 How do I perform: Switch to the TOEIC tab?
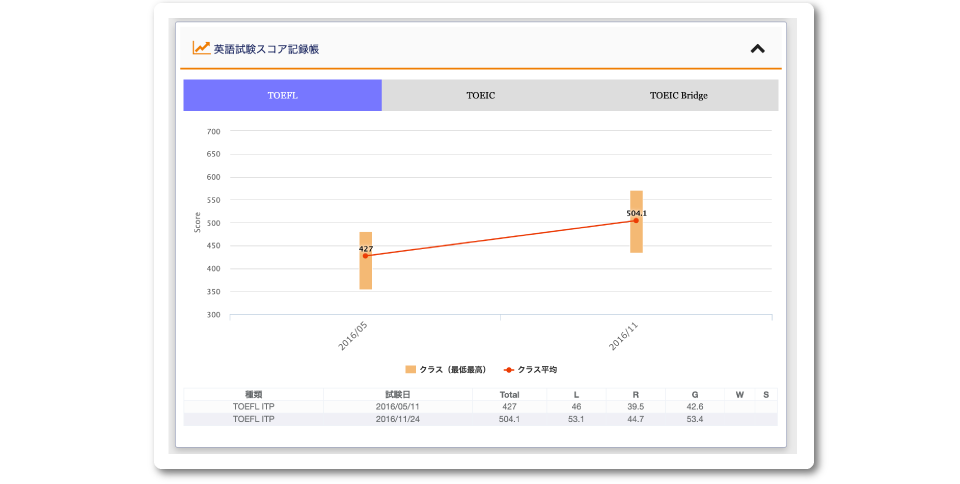click(481, 95)
